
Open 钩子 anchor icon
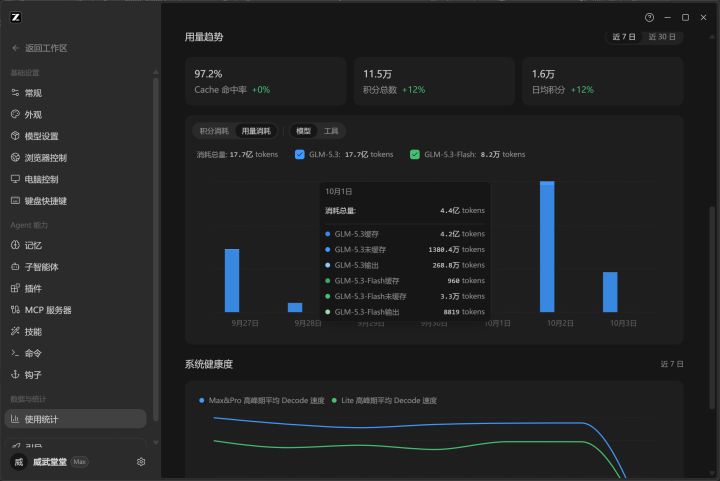[x=15, y=375]
